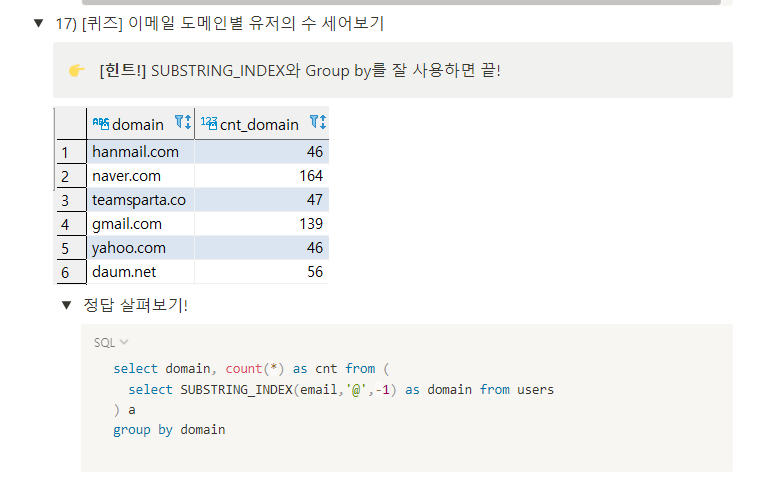Image resolution: width=757 pixels, height=482 pixels.
Task: Click the domain column filter sort icon
Action: pyautogui.click(x=182, y=122)
